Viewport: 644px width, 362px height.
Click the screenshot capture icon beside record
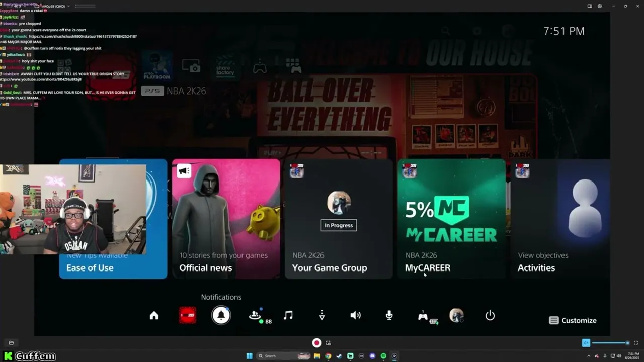328,343
